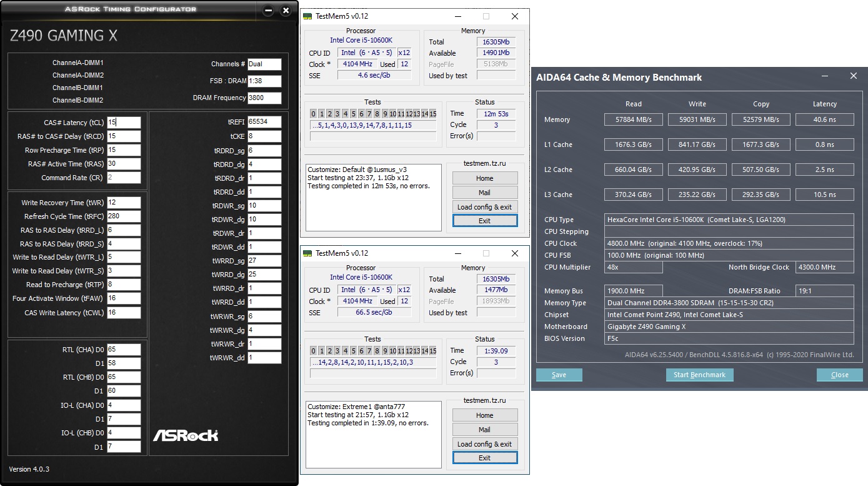Click the tWRWR_dd field

[x=264, y=358]
